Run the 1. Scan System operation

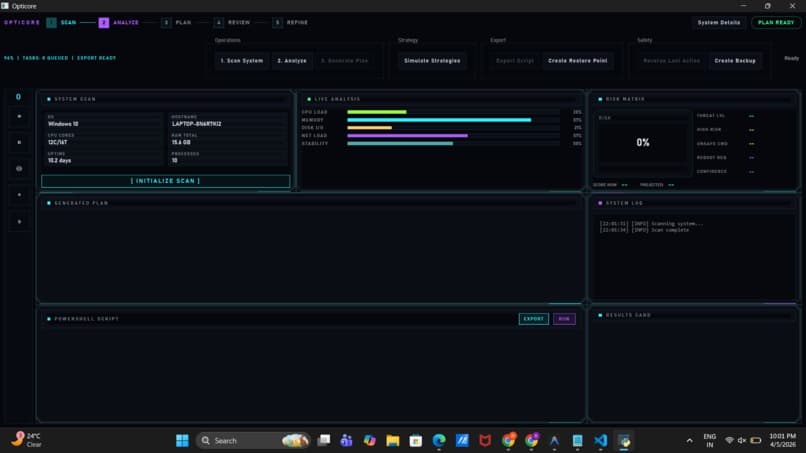[242, 61]
